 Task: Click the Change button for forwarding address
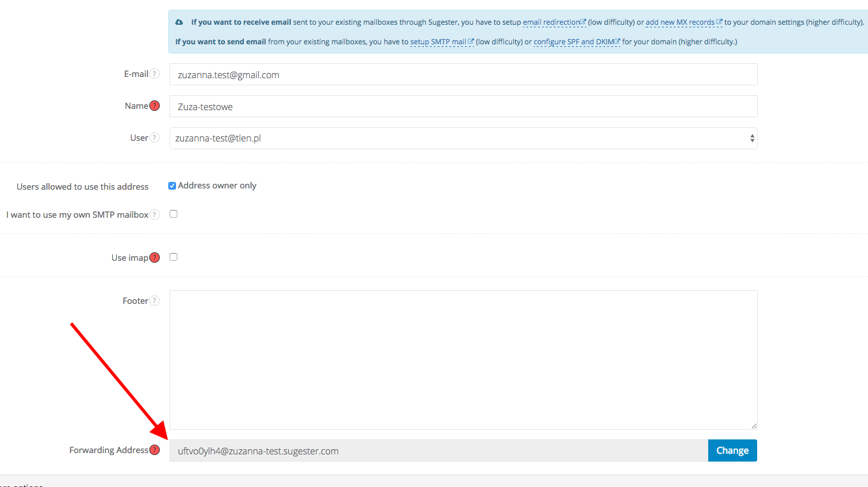[x=732, y=450]
